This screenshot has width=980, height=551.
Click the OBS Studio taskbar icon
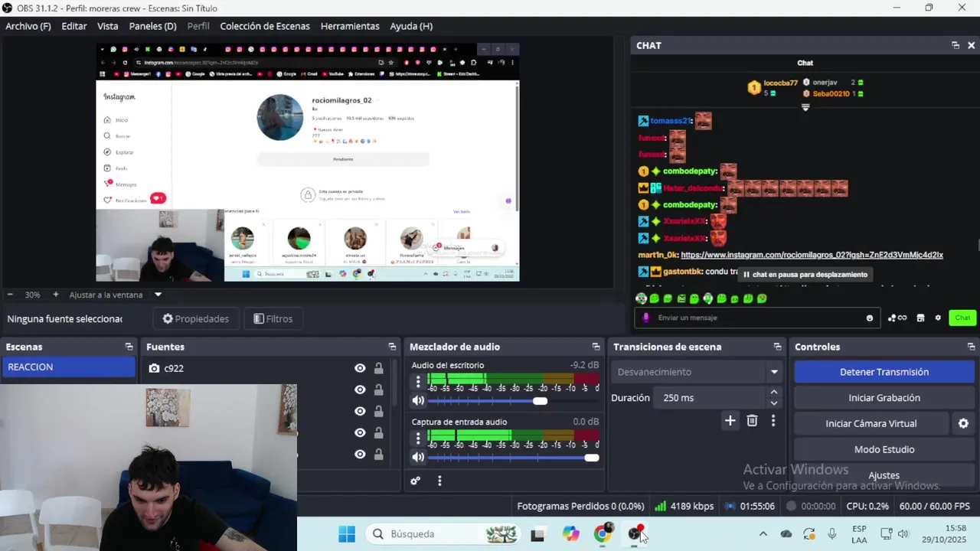tap(635, 533)
